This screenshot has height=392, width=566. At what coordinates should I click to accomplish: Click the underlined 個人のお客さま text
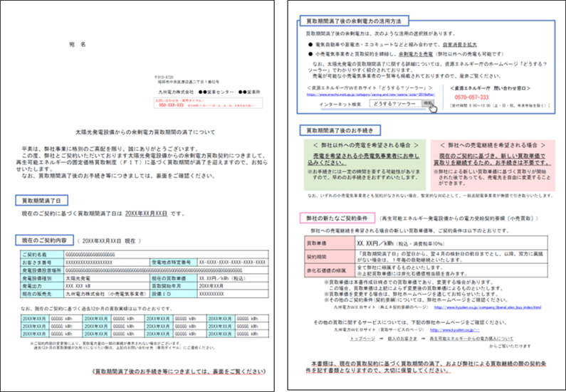point(402,339)
